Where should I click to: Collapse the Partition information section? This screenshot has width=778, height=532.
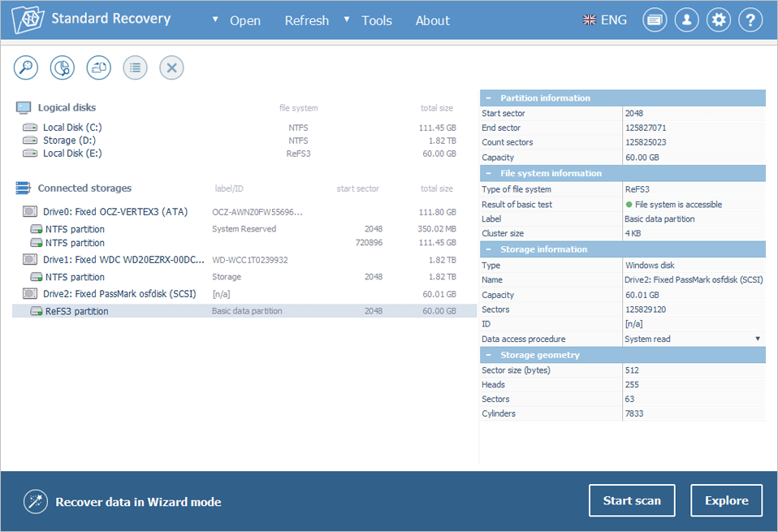(489, 98)
